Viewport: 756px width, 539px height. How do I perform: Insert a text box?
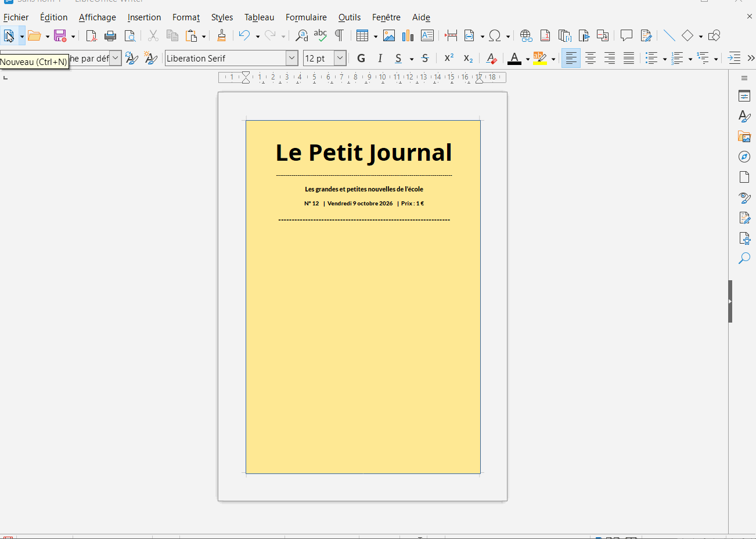point(427,36)
